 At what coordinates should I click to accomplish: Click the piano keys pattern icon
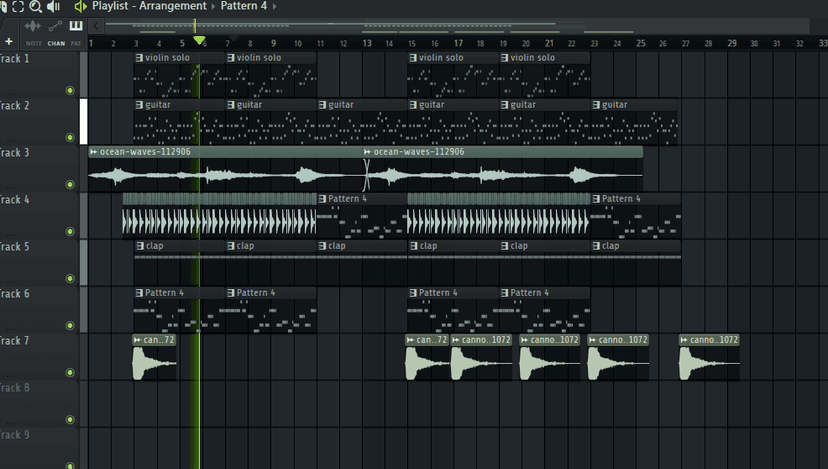coord(76,25)
